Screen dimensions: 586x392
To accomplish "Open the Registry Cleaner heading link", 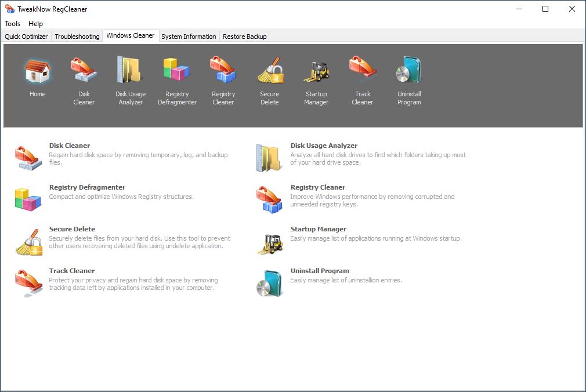I will pos(318,188).
